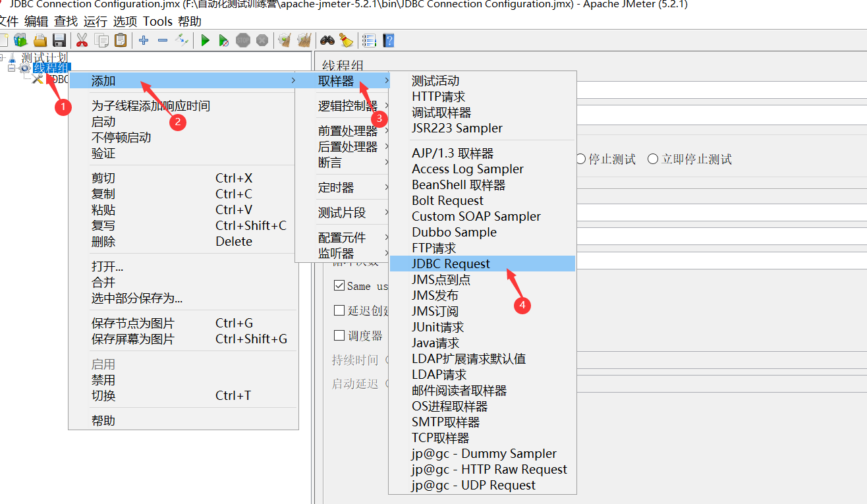Open the 选项 menu in menu bar
867x504 pixels.
click(x=125, y=22)
